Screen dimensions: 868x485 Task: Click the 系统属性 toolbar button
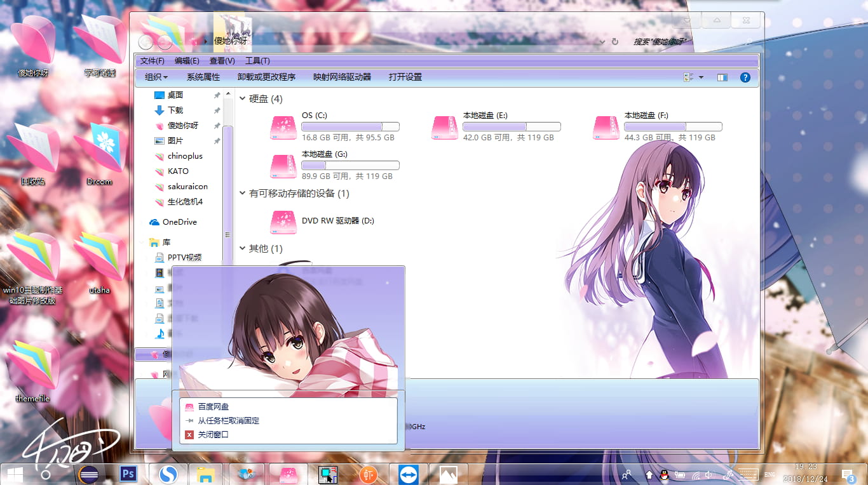click(x=203, y=77)
